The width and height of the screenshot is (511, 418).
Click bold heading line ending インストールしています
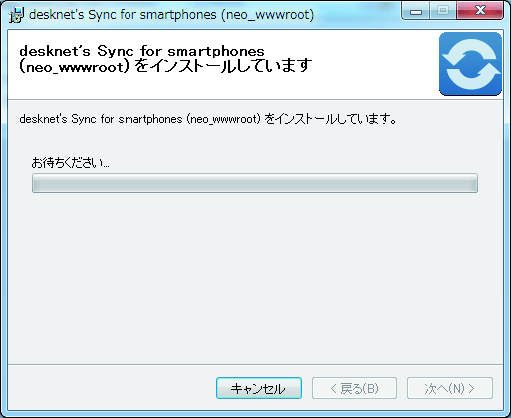tap(166, 66)
